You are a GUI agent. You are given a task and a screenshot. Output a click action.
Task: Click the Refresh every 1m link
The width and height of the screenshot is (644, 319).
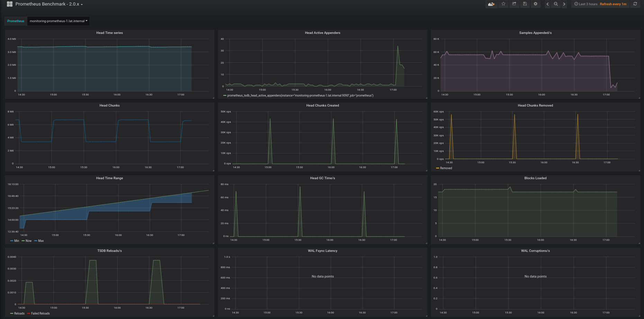[x=613, y=4]
